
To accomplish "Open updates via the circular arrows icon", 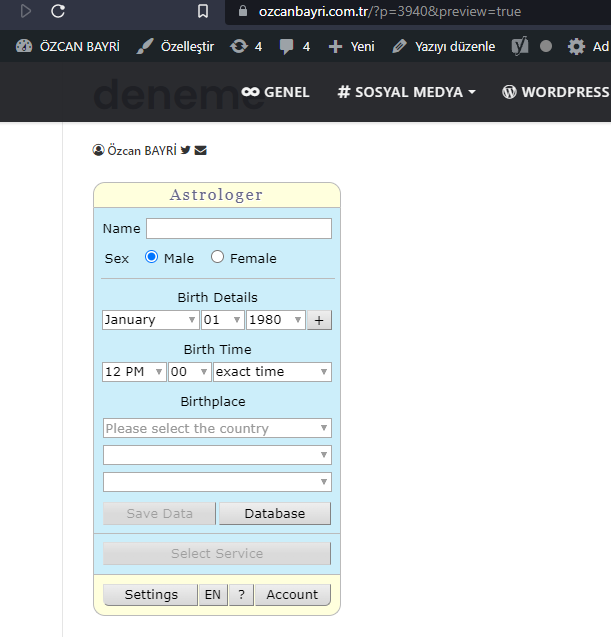I will click(239, 46).
